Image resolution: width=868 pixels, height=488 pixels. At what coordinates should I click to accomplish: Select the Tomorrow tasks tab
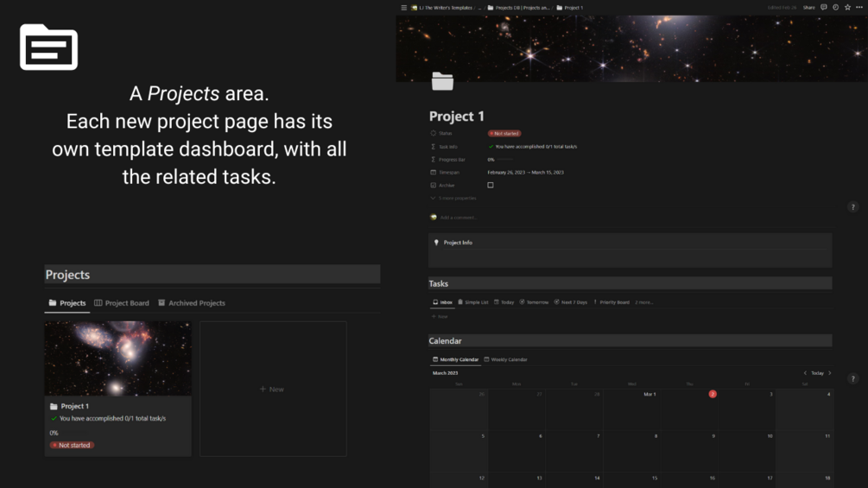coord(534,302)
